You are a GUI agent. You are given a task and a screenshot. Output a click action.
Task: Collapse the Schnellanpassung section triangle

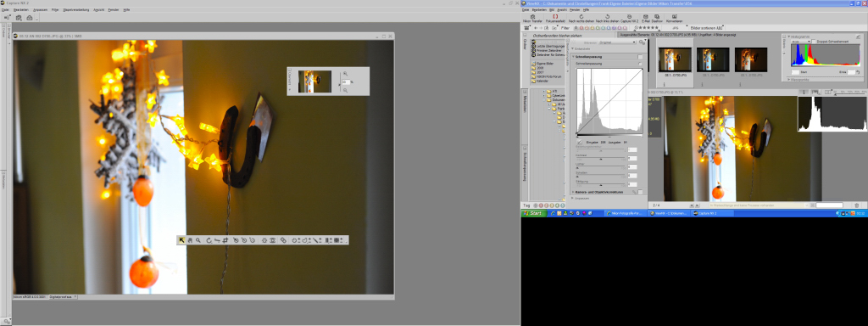(x=573, y=57)
